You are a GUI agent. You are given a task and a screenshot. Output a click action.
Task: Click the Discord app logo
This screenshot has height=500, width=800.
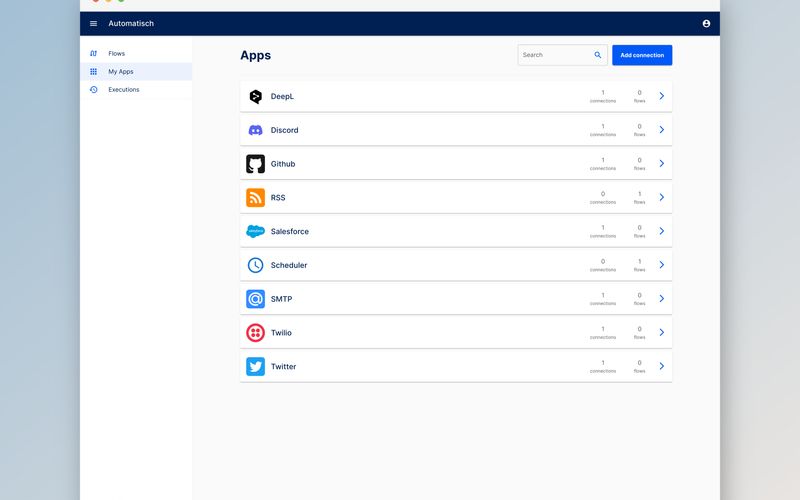point(256,130)
